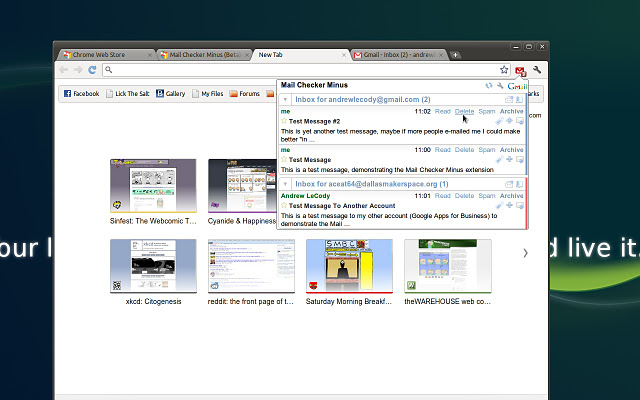Click the reply window icon on Andrew LeCody's message
Viewport: 640px width, 400px height.
tap(520, 205)
